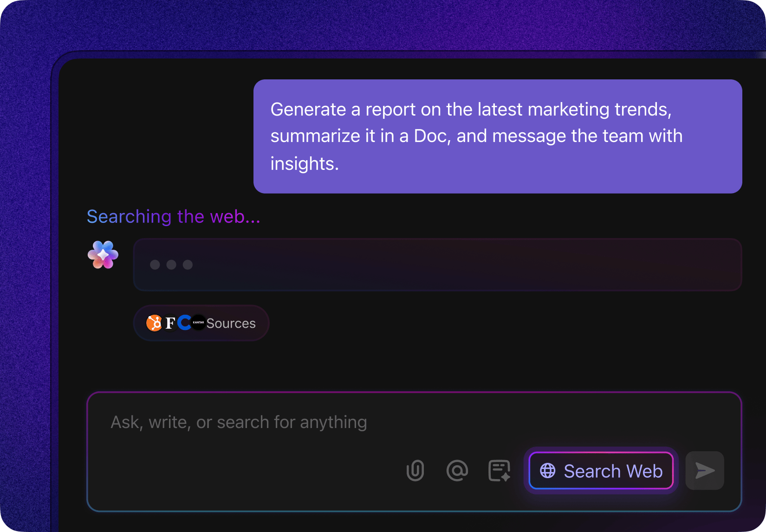Click the sources stack of overlapping logos
Viewport: 766px width, 532px height.
(x=175, y=322)
